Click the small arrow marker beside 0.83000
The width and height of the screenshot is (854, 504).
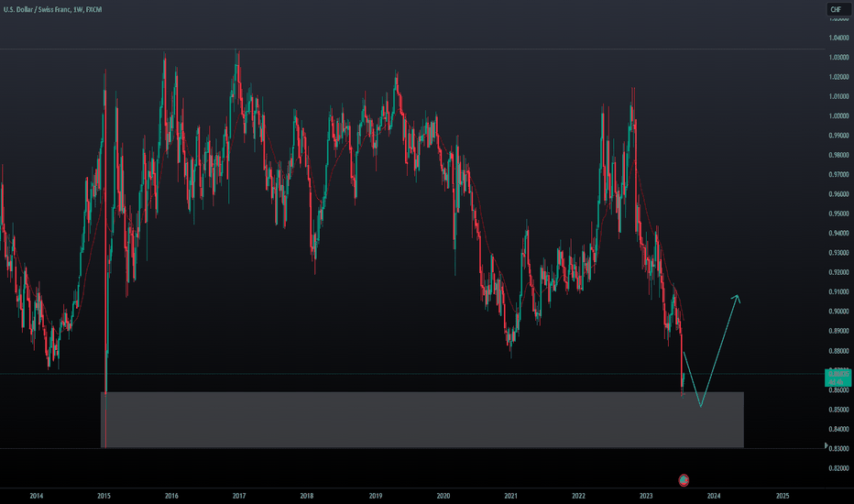(x=827, y=445)
